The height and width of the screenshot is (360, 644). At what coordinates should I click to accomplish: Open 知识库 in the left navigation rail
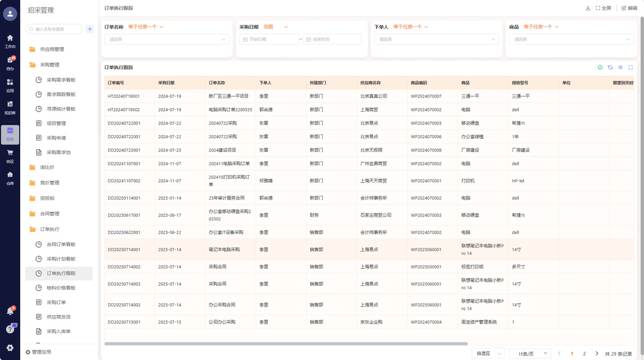pyautogui.click(x=10, y=107)
